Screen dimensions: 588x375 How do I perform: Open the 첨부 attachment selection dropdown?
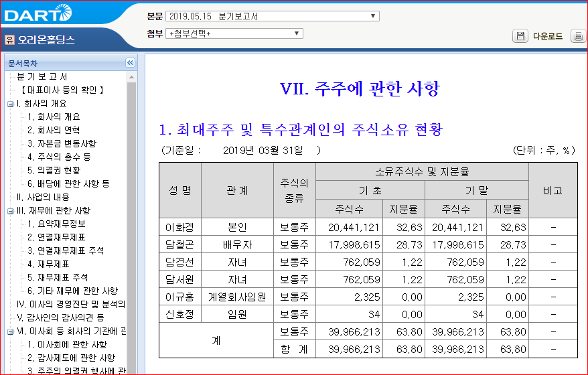pyautogui.click(x=234, y=33)
